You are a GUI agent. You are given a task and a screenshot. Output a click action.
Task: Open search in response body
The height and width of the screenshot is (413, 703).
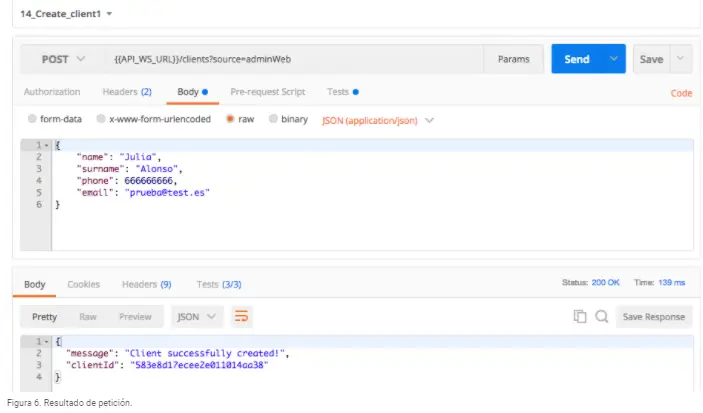coord(602,317)
